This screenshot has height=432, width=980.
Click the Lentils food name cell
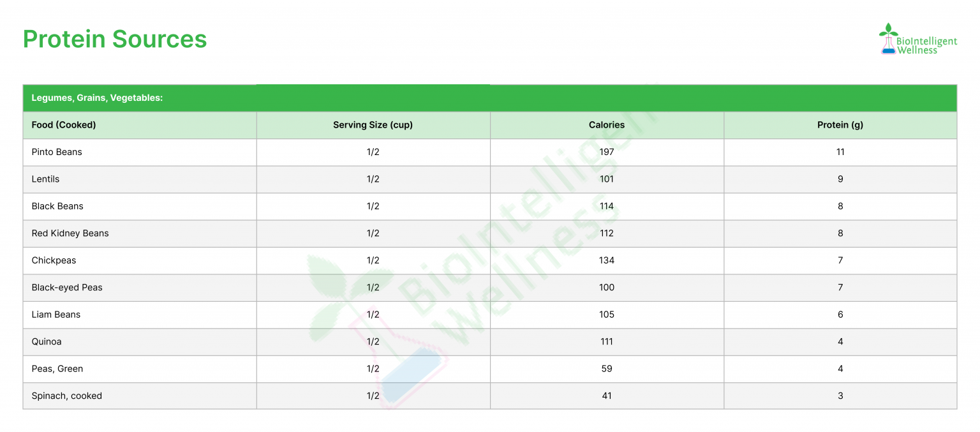[x=45, y=179]
